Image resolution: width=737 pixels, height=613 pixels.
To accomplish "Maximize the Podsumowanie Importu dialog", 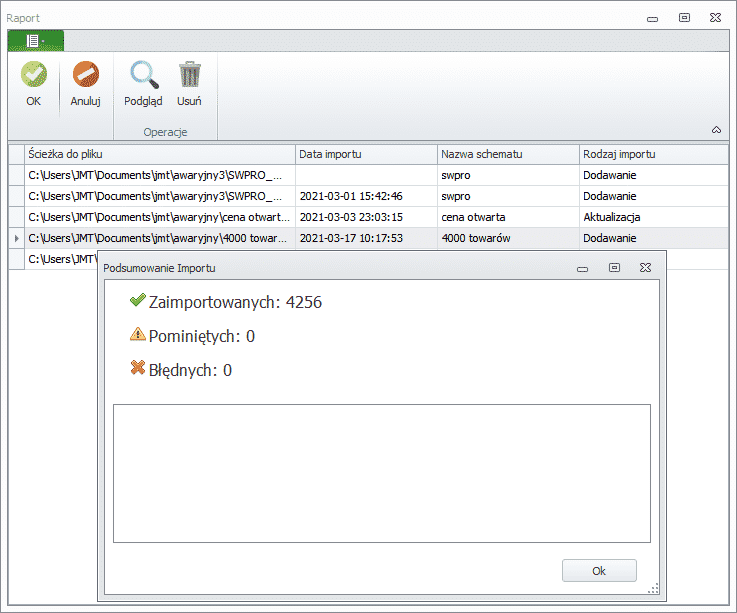I will point(614,267).
